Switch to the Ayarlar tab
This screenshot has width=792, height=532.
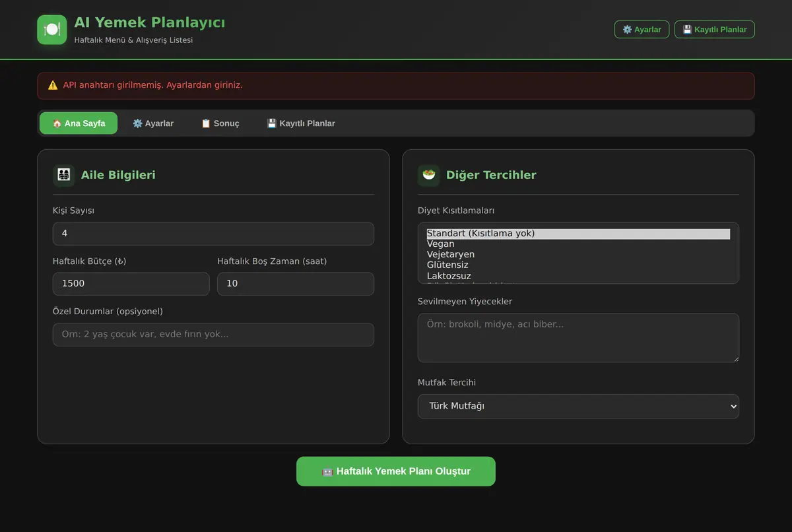tap(153, 123)
